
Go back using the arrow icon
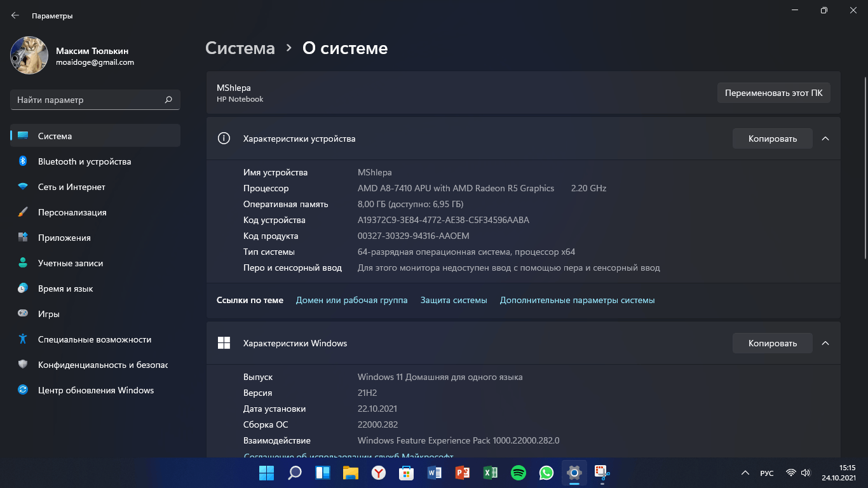pos(15,15)
